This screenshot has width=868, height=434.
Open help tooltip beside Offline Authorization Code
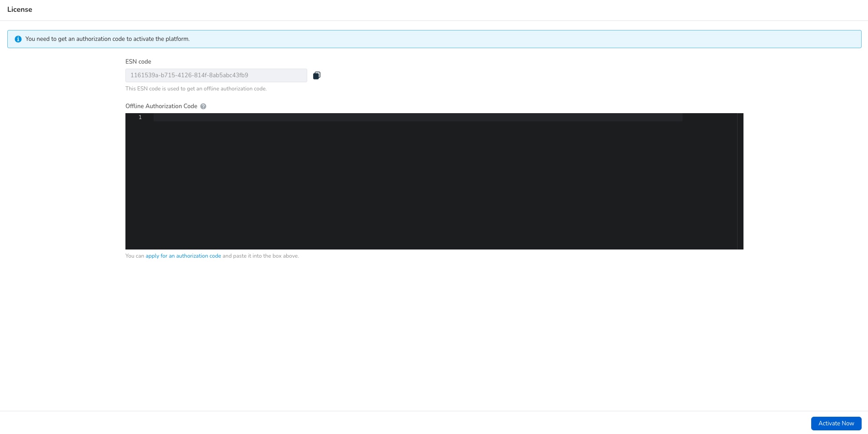tap(203, 106)
